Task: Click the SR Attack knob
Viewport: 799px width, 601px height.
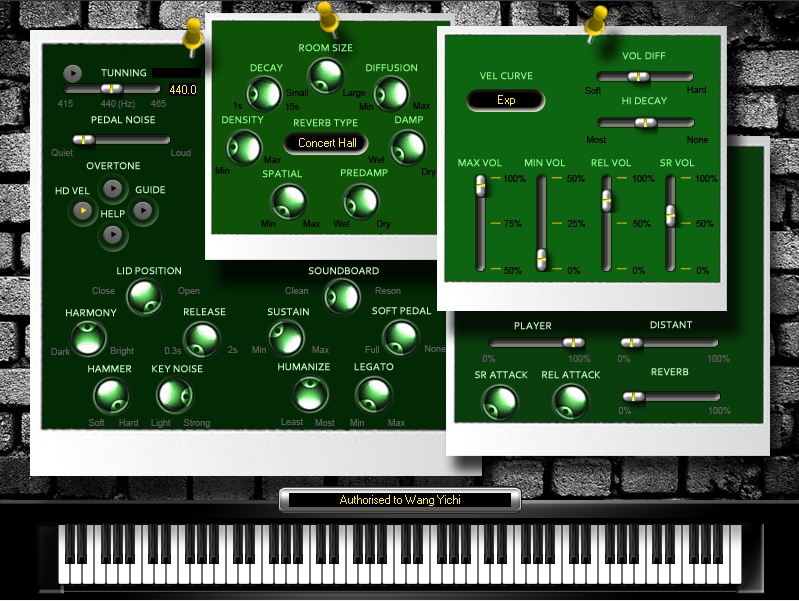Action: click(499, 401)
